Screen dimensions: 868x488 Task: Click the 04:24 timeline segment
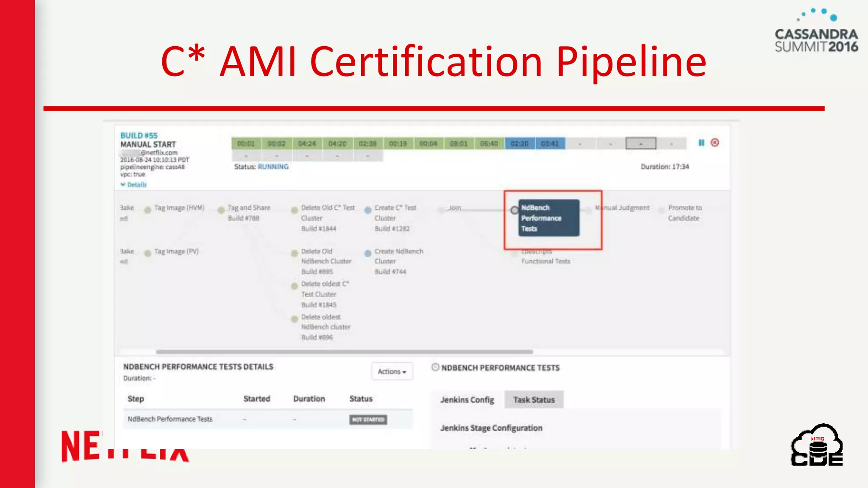tap(307, 144)
